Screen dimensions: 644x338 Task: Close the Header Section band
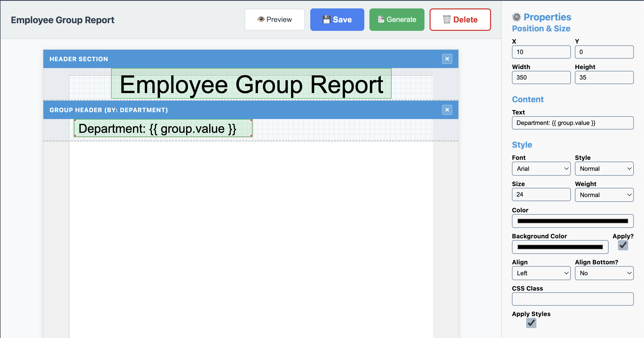[447, 59]
